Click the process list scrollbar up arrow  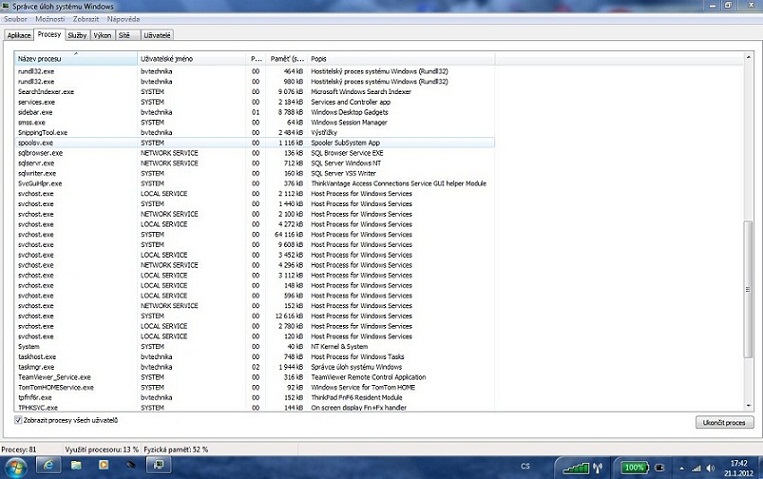click(x=748, y=57)
